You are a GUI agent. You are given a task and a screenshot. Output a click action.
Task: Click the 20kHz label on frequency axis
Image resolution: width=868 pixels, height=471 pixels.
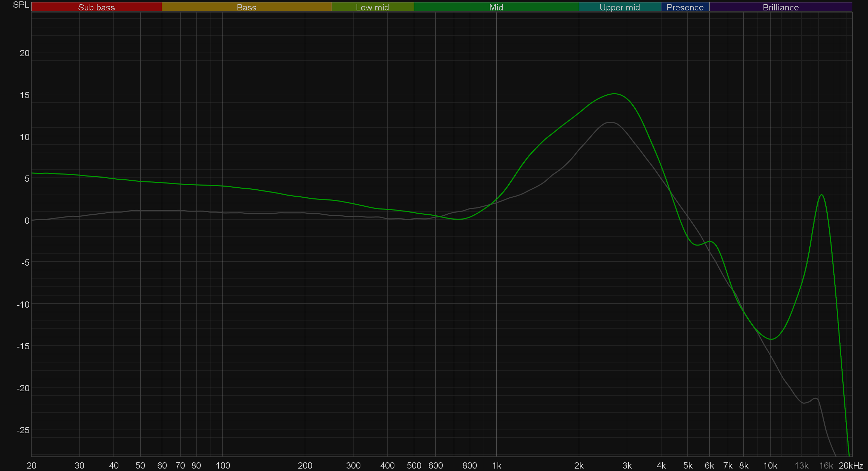pyautogui.click(x=851, y=465)
